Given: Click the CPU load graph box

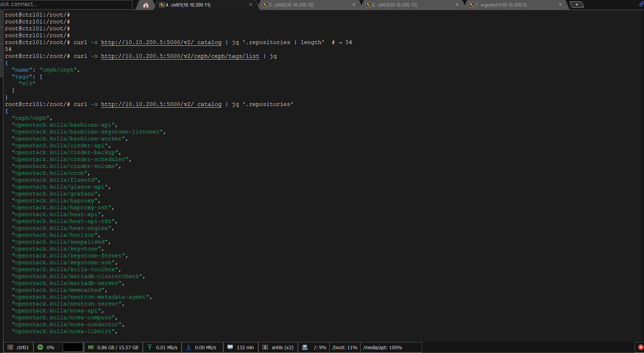Looking at the screenshot, I should click(73, 347).
